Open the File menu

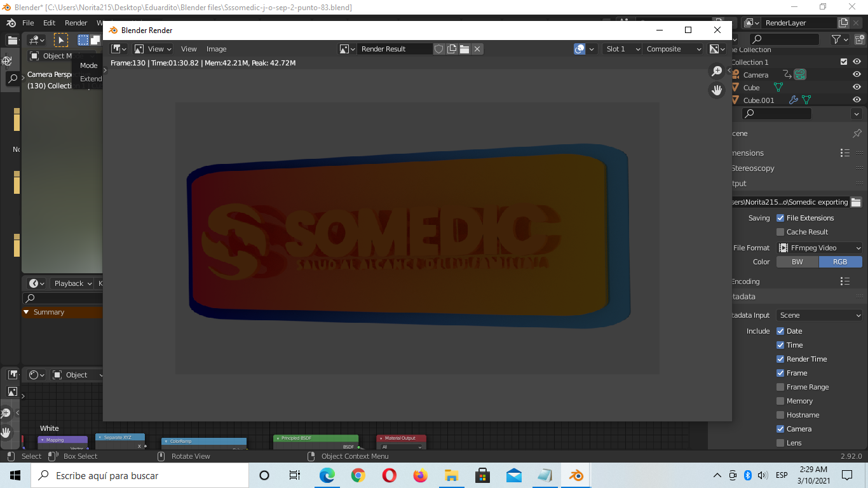click(x=28, y=23)
